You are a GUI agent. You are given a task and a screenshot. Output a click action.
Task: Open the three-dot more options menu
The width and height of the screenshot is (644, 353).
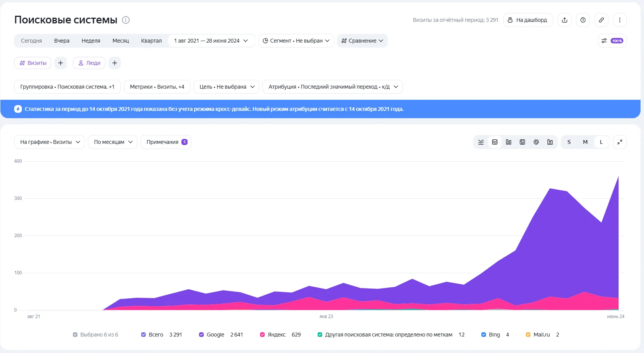click(x=620, y=20)
